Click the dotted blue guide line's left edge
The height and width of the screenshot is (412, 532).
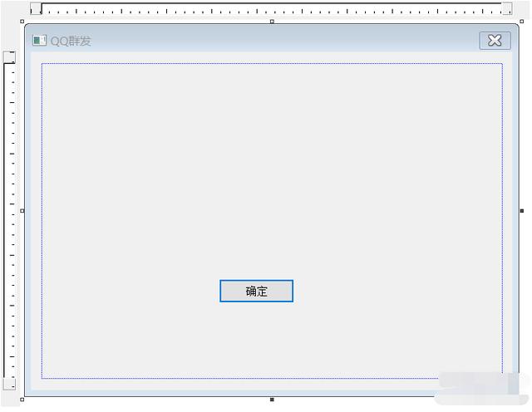click(x=42, y=220)
